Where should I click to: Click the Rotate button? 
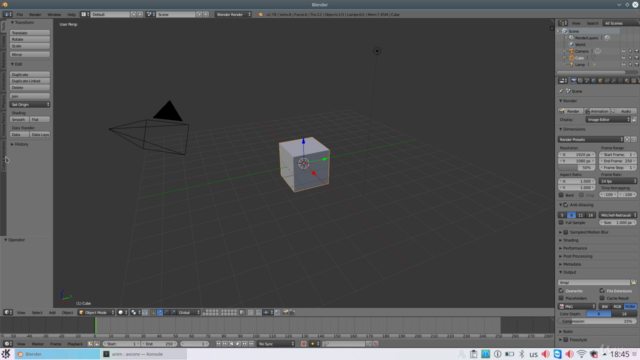pyautogui.click(x=30, y=39)
